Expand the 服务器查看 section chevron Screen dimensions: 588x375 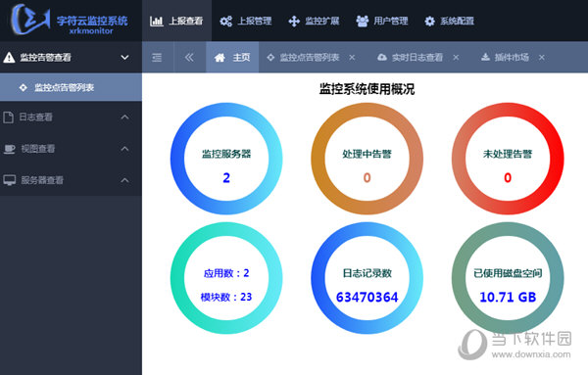(x=124, y=180)
